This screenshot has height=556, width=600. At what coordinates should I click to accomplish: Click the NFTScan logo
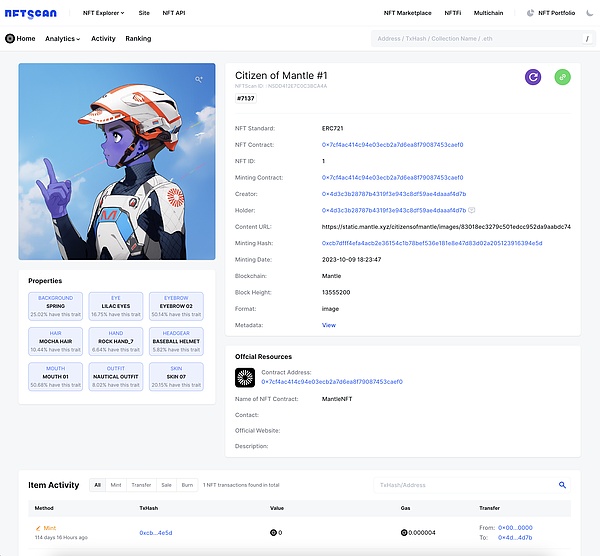point(32,13)
